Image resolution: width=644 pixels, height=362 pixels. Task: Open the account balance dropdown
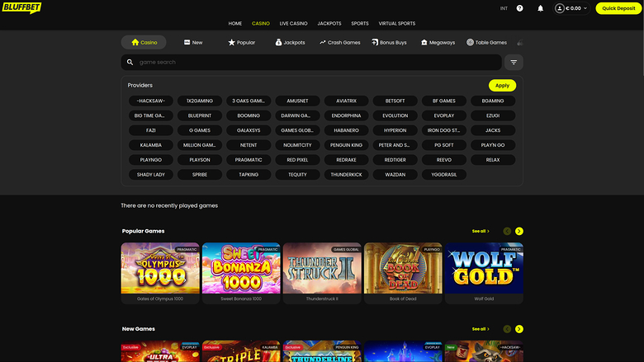tap(571, 8)
